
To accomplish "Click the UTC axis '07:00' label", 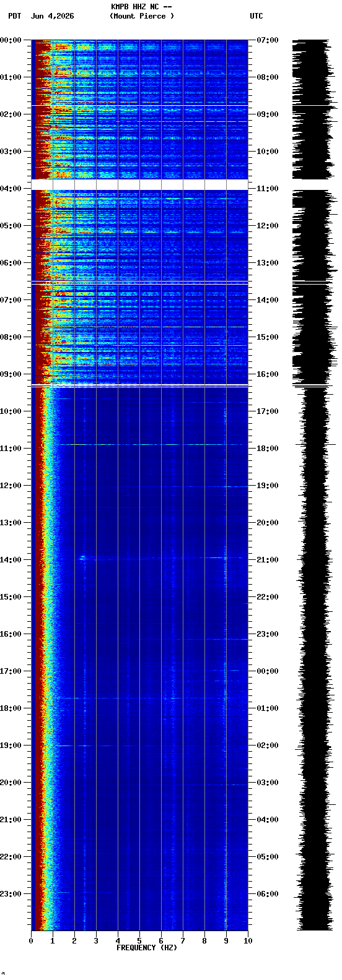I will (x=267, y=40).
